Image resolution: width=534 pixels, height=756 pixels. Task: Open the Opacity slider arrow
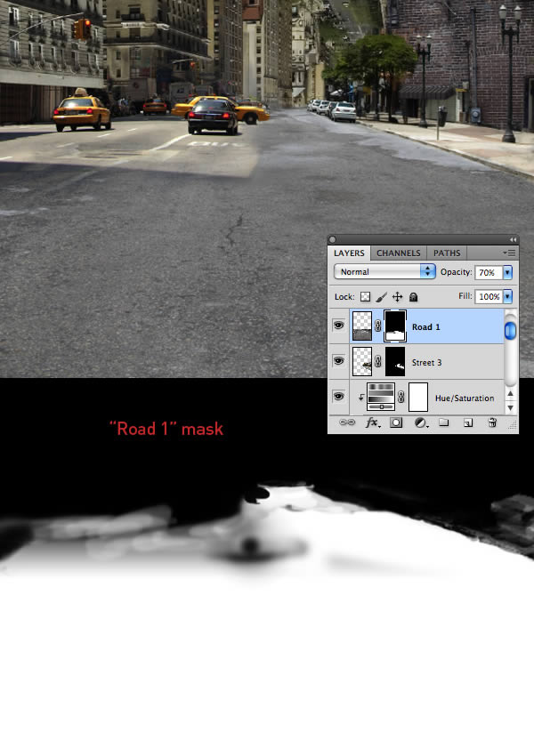[x=507, y=272]
